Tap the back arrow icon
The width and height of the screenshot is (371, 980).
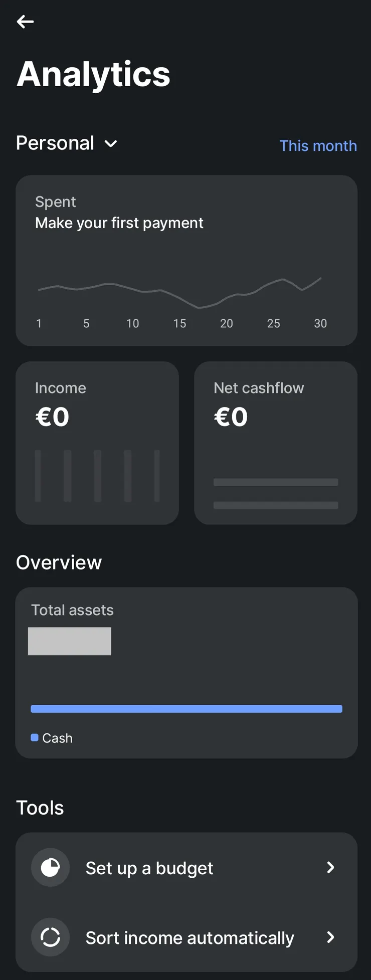click(x=25, y=22)
